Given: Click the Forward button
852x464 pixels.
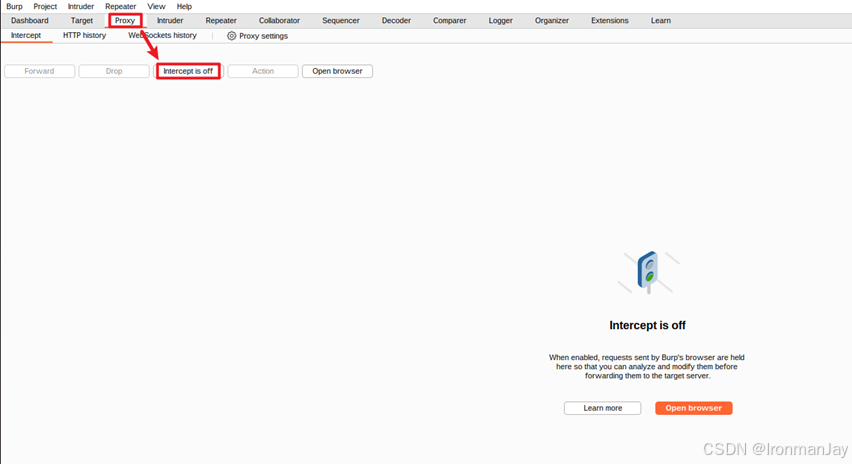Looking at the screenshot, I should 39,71.
